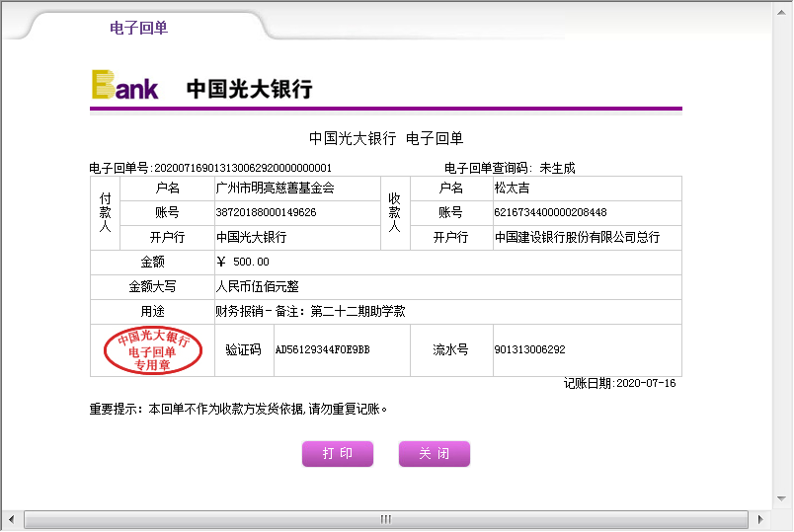This screenshot has width=794, height=532.
Task: Click the 付款人 label cell
Action: point(106,212)
